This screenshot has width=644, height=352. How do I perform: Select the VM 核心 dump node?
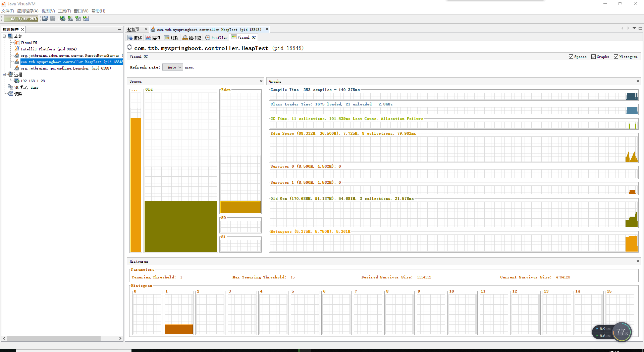(x=26, y=87)
